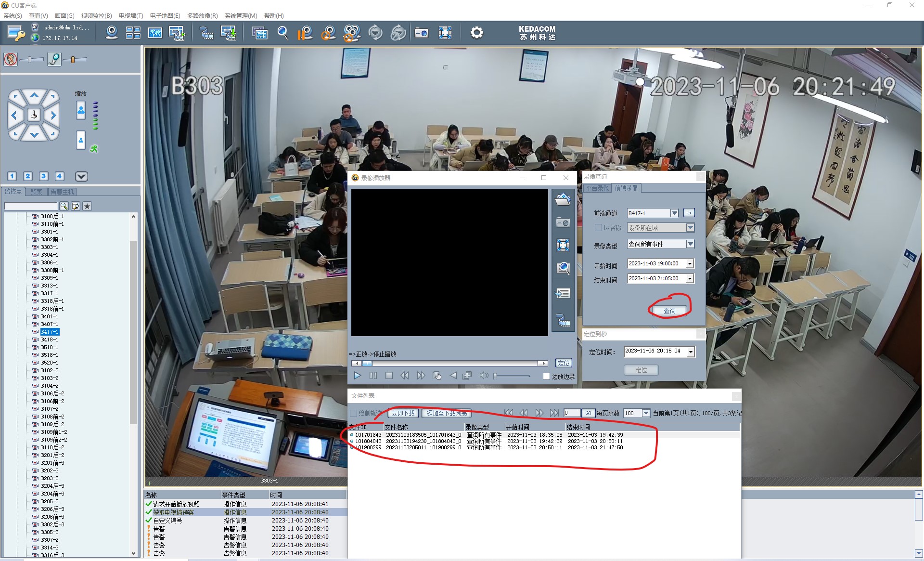
Task: Click stop button in record player
Action: pos(389,376)
